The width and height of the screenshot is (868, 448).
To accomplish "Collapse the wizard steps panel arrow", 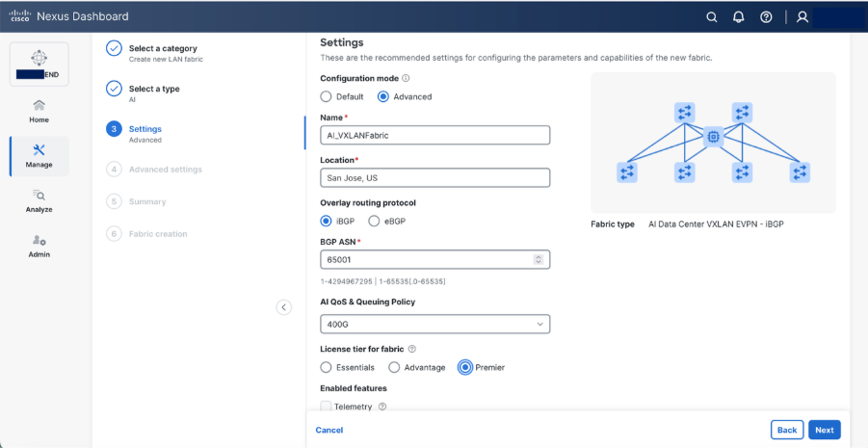I will click(x=284, y=306).
